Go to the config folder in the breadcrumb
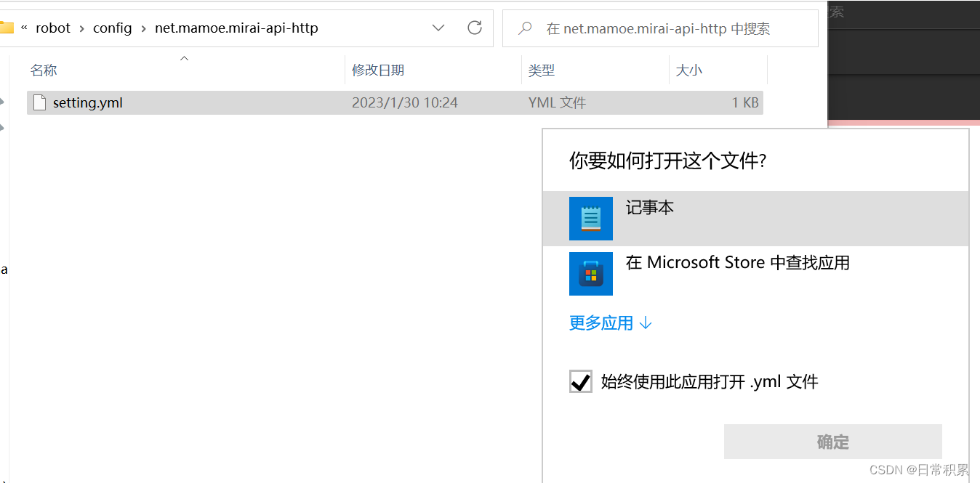 pyautogui.click(x=113, y=28)
